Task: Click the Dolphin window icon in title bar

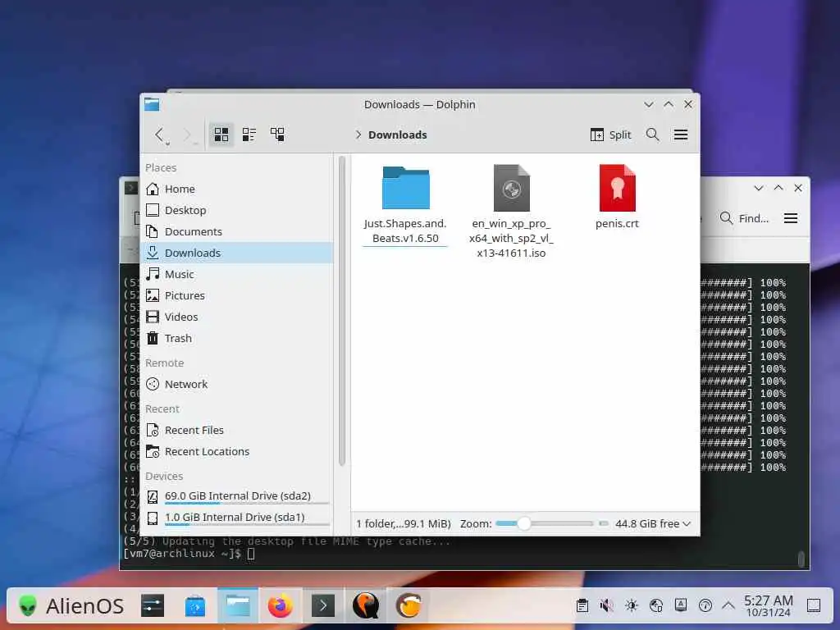Action: click(152, 104)
